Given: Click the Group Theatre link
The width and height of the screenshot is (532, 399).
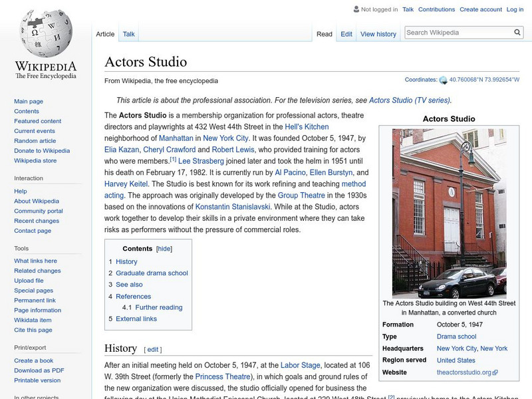Looking at the screenshot, I should 301,196.
